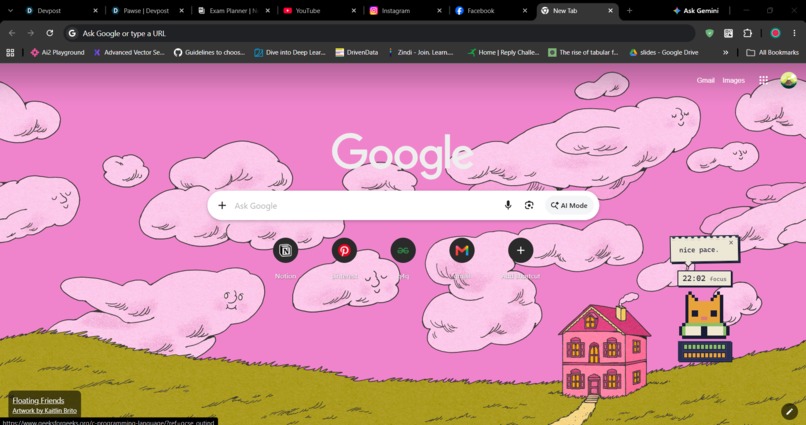The height and width of the screenshot is (425, 806).
Task: Open DrivenData bookmark
Action: [357, 52]
